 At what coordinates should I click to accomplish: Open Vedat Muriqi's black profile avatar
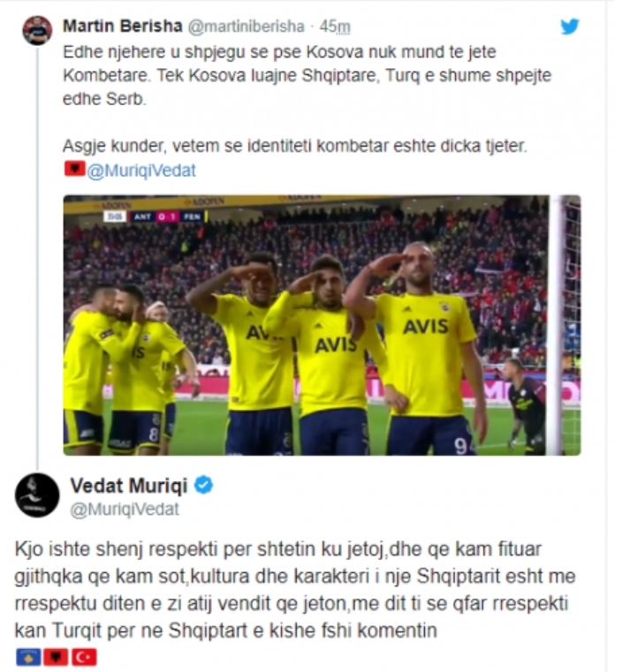pyautogui.click(x=37, y=495)
